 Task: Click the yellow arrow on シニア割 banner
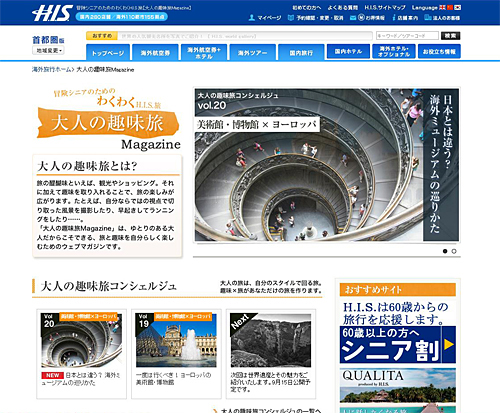449,344
